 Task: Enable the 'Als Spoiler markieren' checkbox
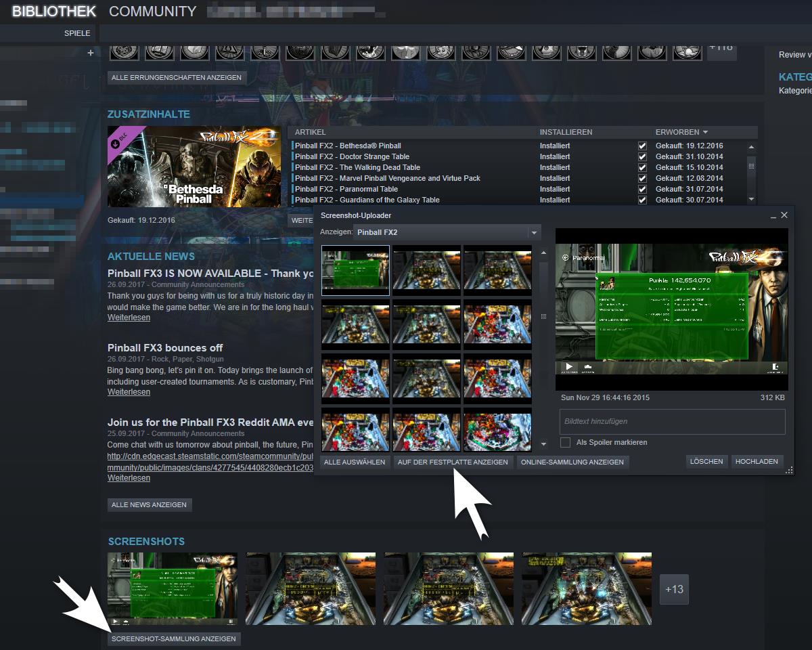(566, 442)
